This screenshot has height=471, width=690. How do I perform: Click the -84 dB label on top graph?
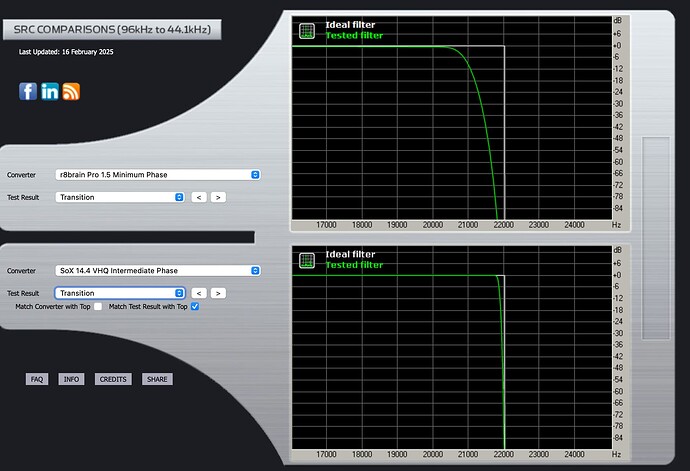click(618, 208)
